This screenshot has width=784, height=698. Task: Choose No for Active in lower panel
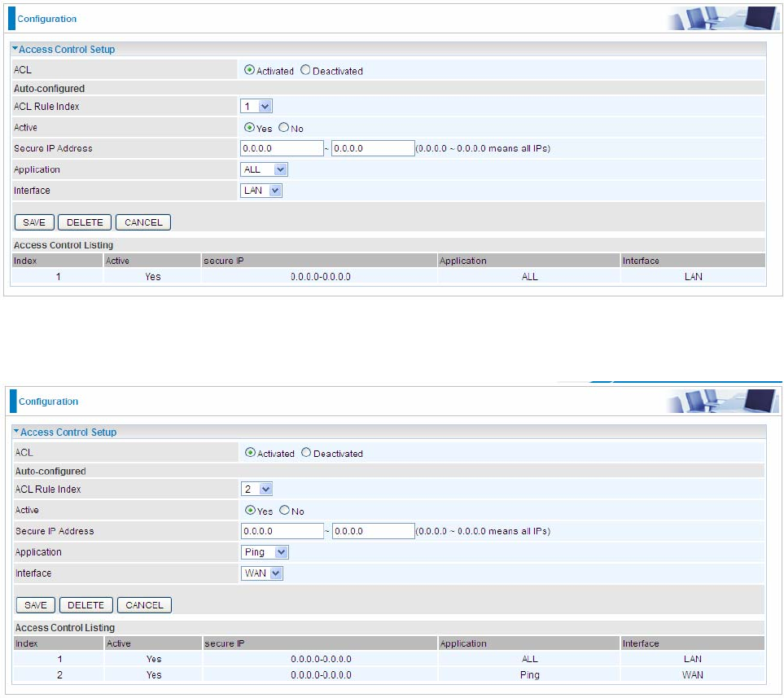[284, 511]
